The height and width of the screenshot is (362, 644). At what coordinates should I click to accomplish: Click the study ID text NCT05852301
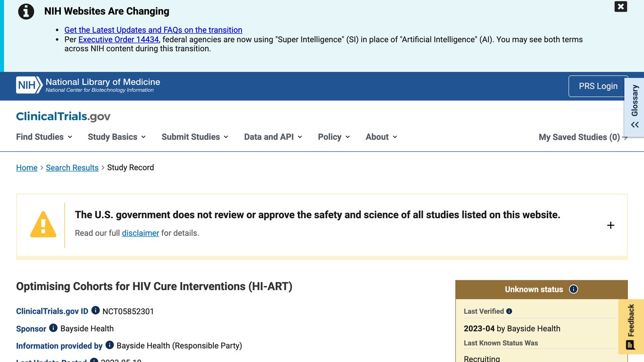(x=128, y=311)
